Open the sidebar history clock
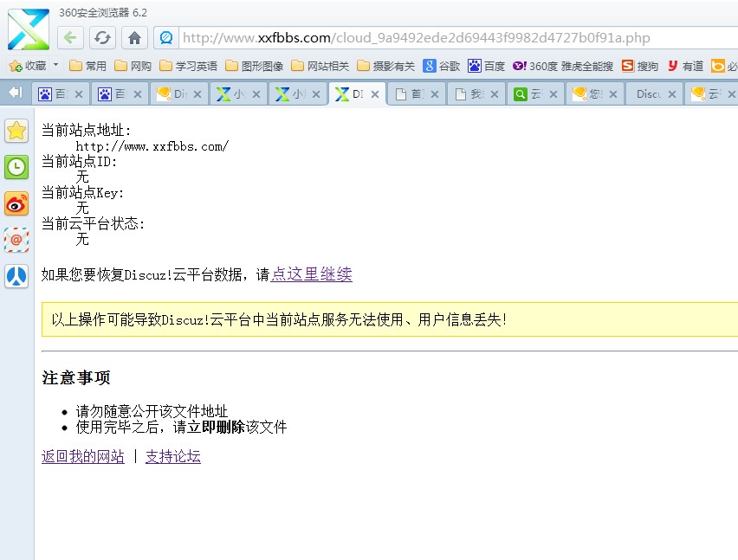The image size is (738, 560). (16, 167)
